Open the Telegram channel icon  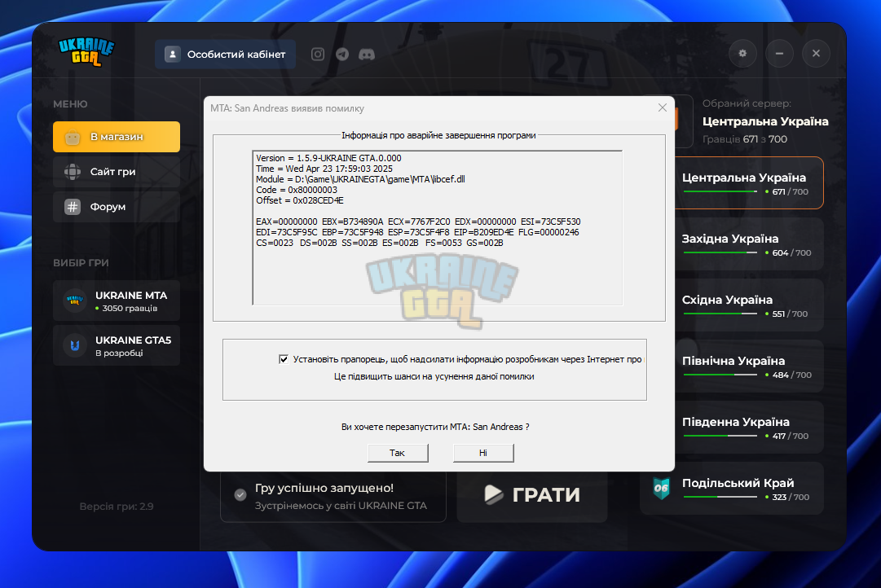click(342, 54)
